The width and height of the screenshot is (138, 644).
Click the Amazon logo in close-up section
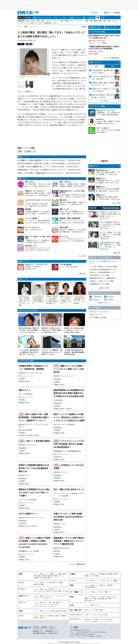pos(92,122)
